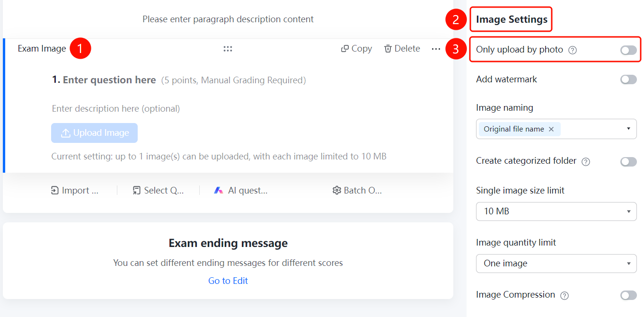Enable Only upload by photo switch
This screenshot has width=644, height=317.
pyautogui.click(x=628, y=50)
